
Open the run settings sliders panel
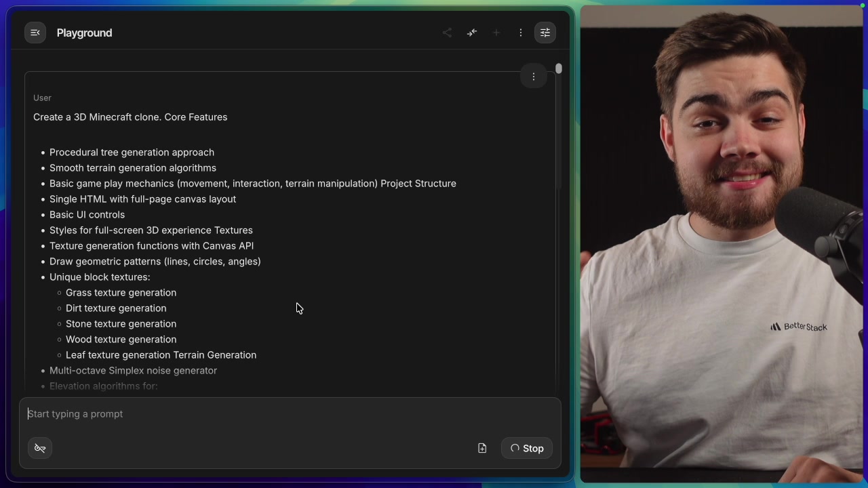[x=545, y=33]
